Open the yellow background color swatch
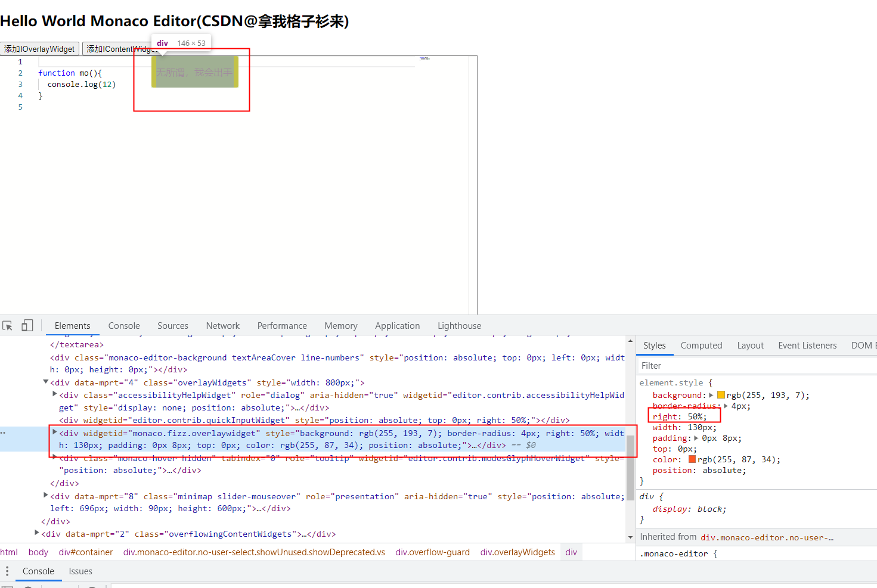The height and width of the screenshot is (588, 877). 721,395
